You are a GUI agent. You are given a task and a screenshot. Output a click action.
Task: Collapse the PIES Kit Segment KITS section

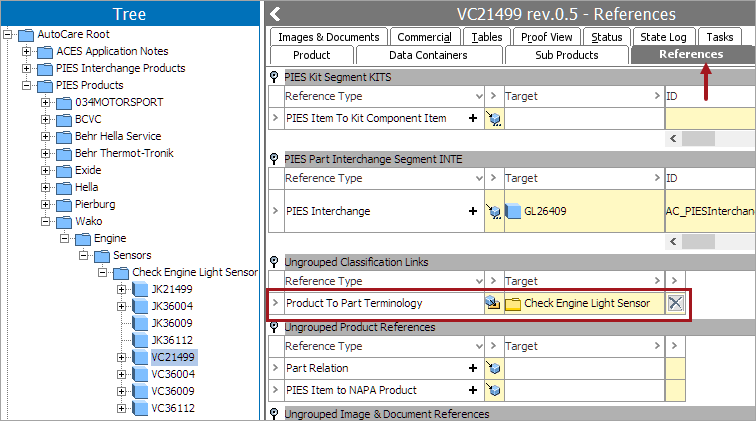[274, 76]
